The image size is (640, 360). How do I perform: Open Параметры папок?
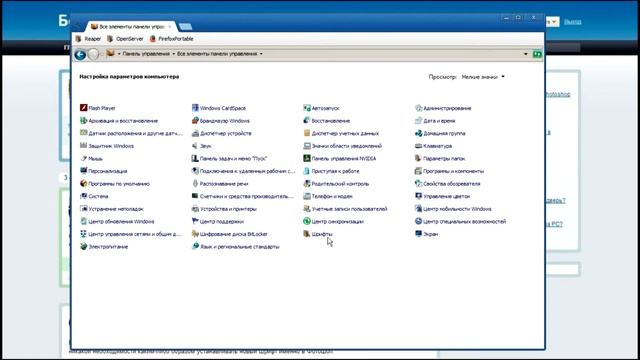440,158
